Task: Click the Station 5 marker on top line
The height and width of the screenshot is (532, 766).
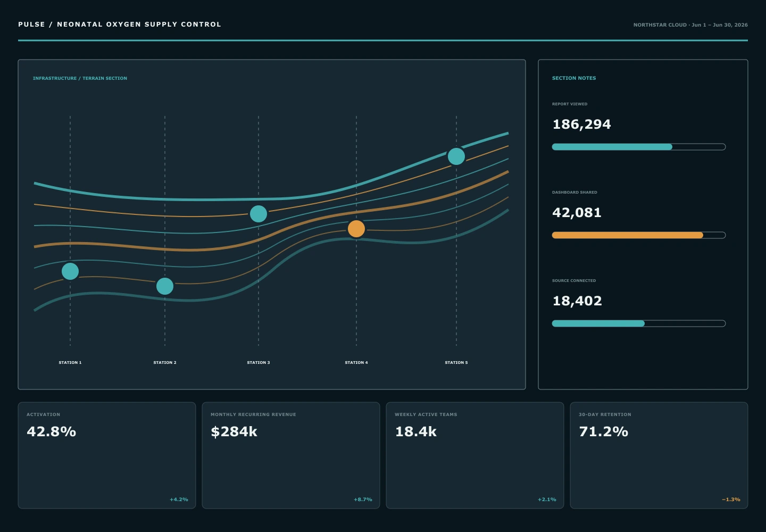Action: [456, 156]
